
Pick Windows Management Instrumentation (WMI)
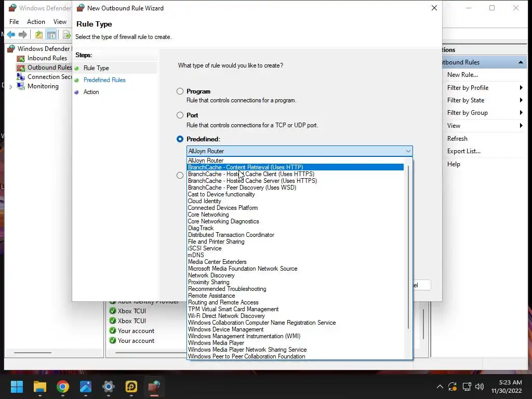pyautogui.click(x=296, y=336)
